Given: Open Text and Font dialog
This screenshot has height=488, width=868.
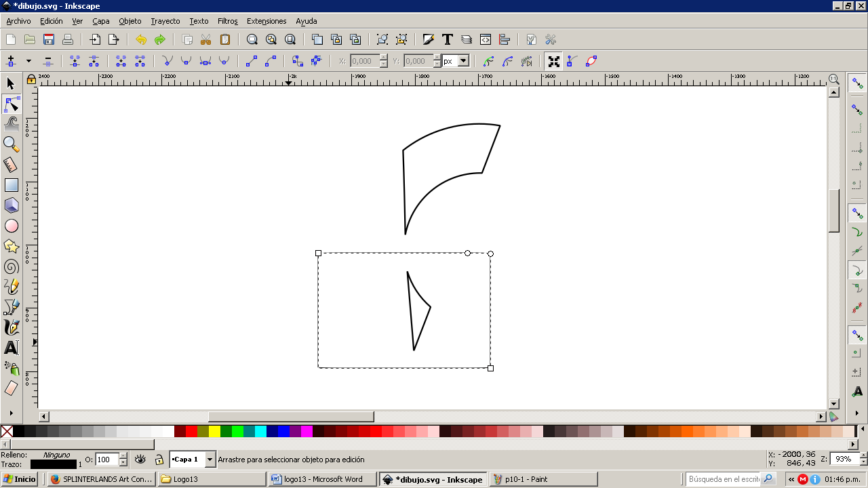Looking at the screenshot, I should (x=448, y=39).
